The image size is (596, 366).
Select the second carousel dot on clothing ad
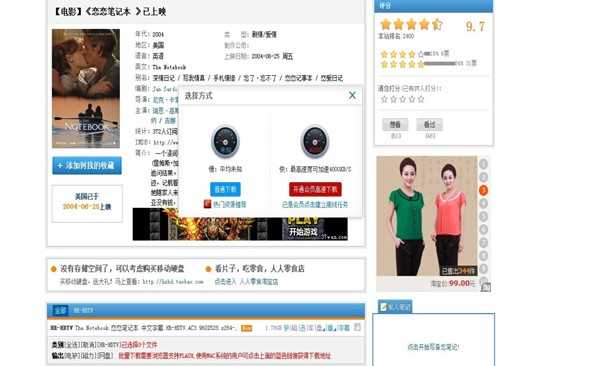(x=483, y=177)
